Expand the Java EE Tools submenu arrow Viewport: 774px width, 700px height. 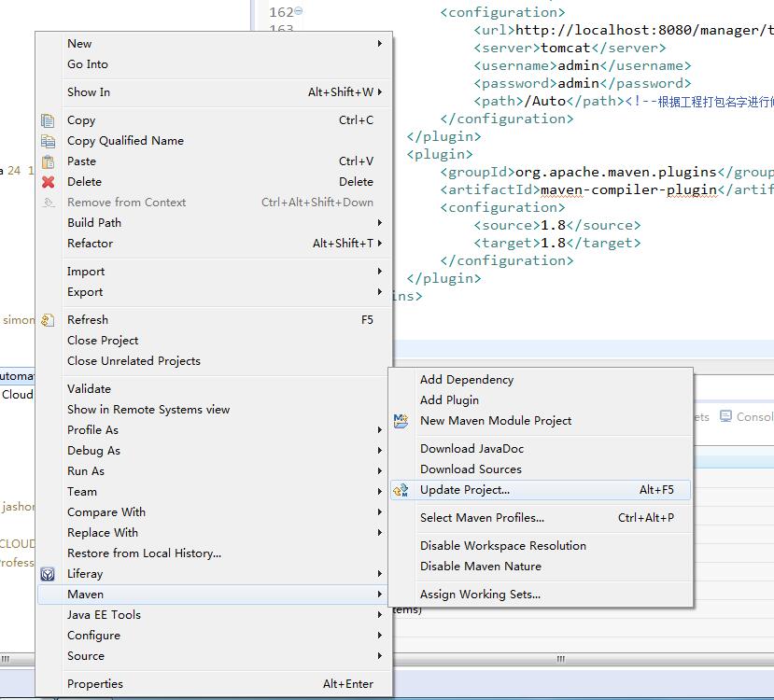click(x=380, y=614)
